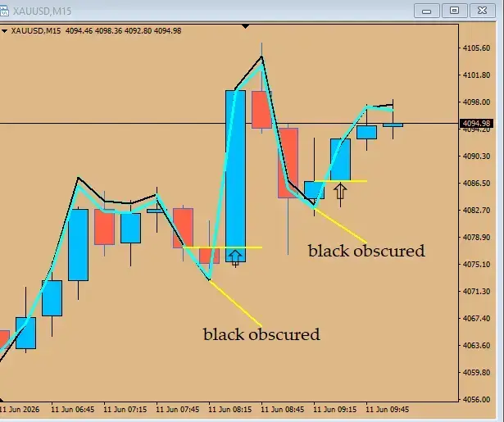Click the time axis label 11 Jun 09:15

point(334,410)
